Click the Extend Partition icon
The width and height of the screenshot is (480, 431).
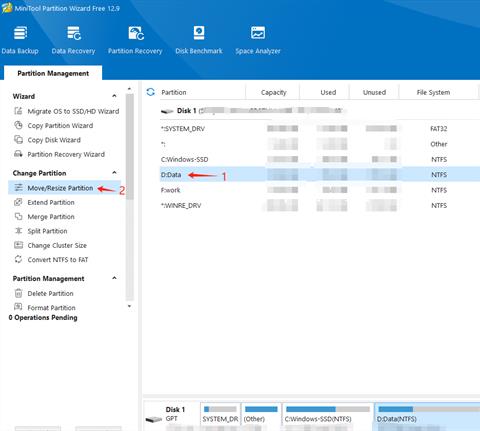18,202
